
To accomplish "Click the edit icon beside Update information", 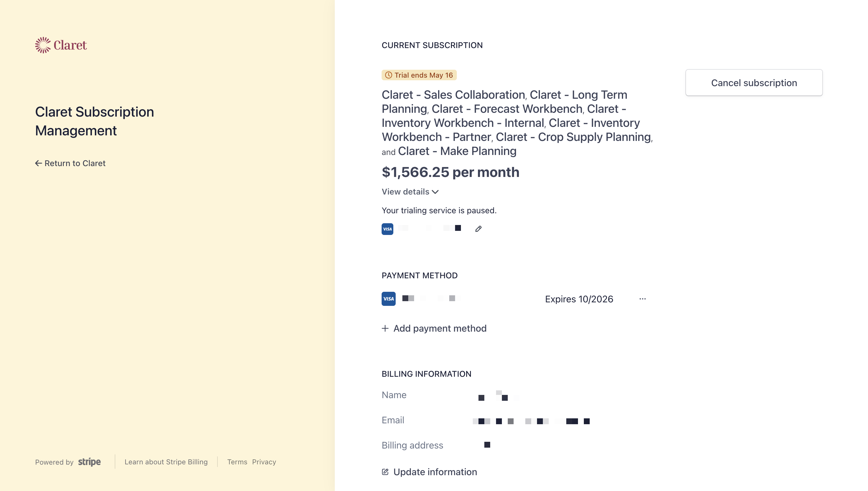I will pyautogui.click(x=385, y=472).
